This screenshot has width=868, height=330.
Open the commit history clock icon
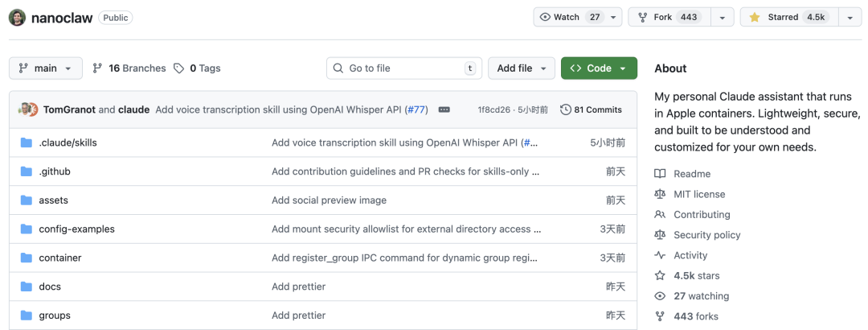[x=566, y=109]
